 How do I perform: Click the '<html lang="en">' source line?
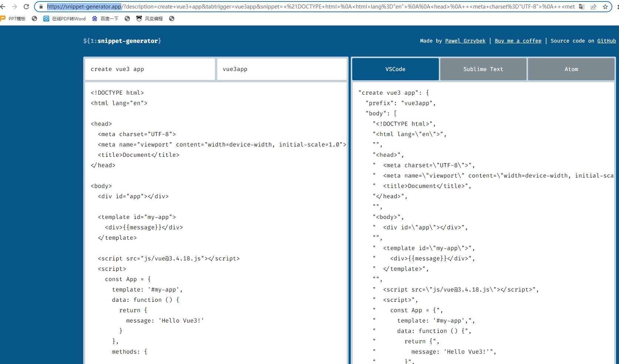pos(119,103)
